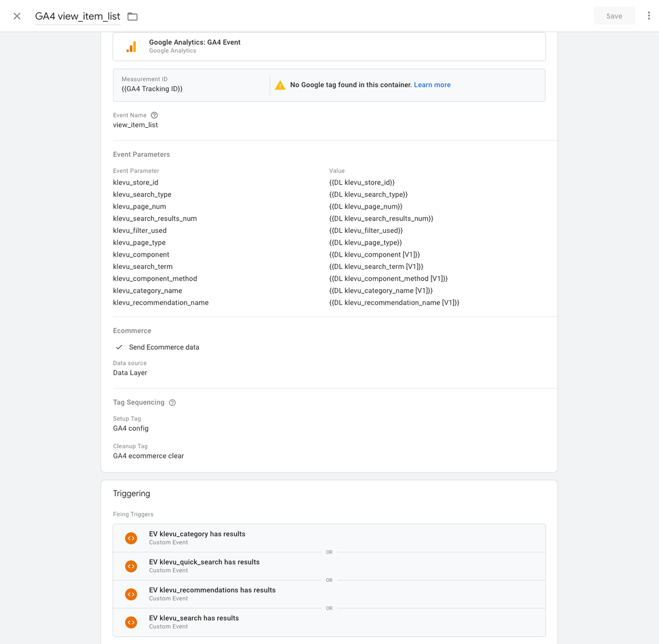
Task: Click the klevu_search_type parameter name
Action: click(142, 194)
